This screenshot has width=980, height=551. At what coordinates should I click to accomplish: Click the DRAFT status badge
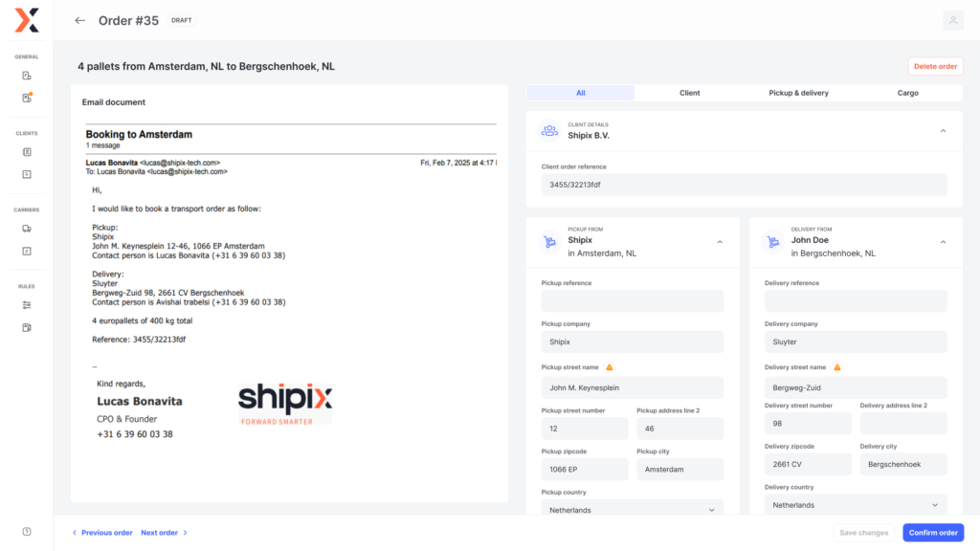[x=181, y=21]
